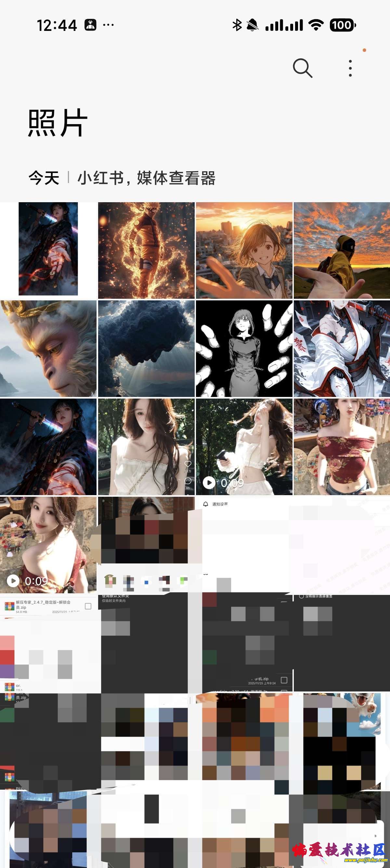Tap the Wi-Fi status icon

click(x=316, y=25)
